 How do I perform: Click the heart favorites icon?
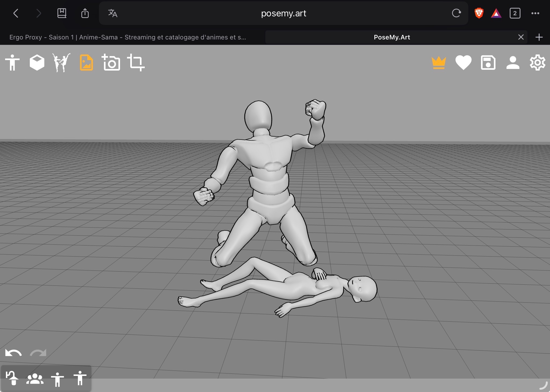coord(463,63)
